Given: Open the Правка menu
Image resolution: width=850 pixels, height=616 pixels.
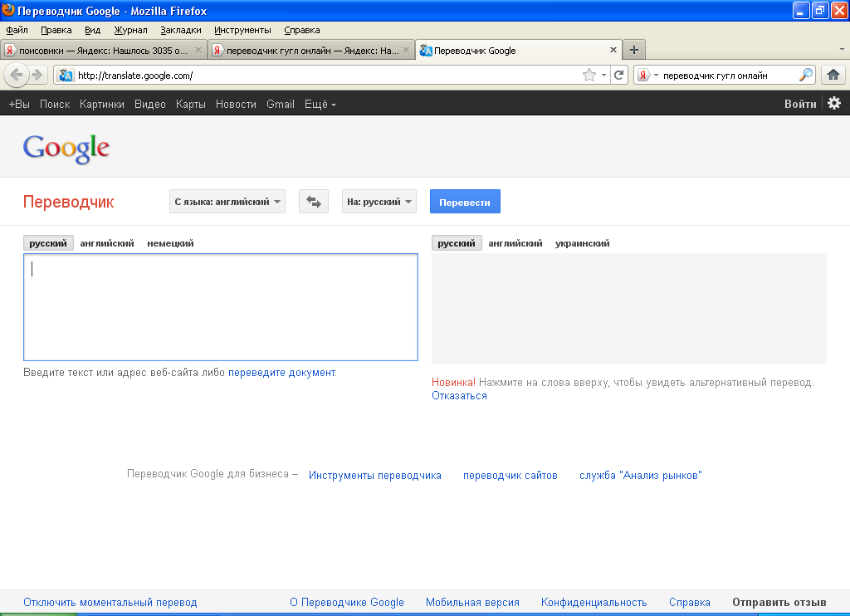Looking at the screenshot, I should (x=56, y=30).
